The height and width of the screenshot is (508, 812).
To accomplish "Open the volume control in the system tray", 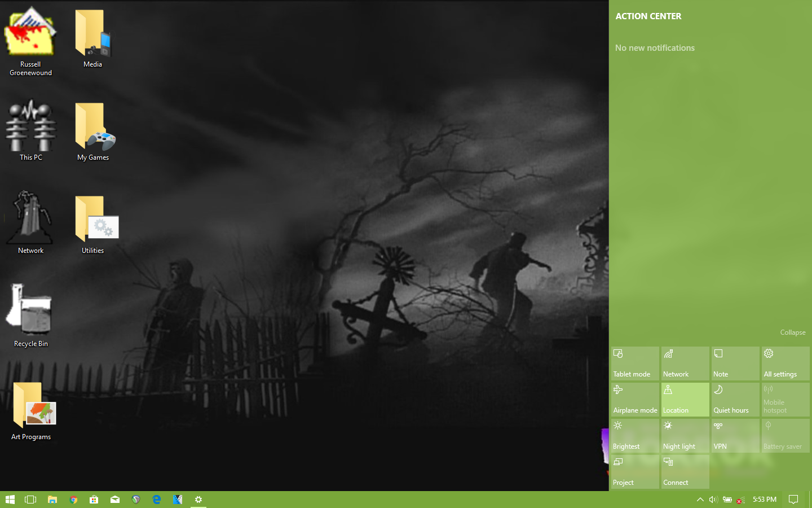I will pos(712,500).
